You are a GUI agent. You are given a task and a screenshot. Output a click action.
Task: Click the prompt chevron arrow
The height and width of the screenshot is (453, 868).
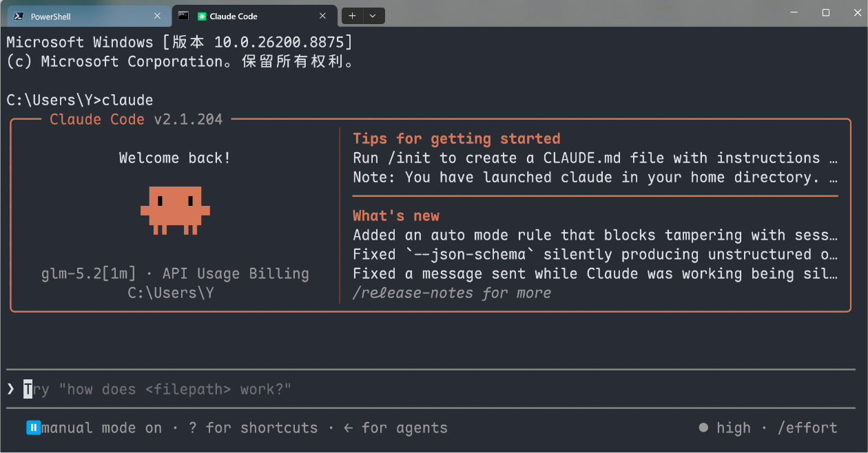click(10, 389)
